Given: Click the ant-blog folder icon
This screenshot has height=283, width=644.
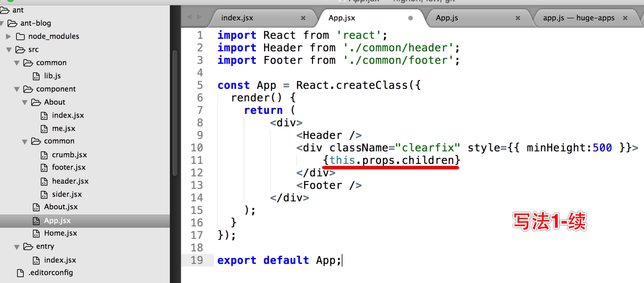Looking at the screenshot, I should pos(12,23).
